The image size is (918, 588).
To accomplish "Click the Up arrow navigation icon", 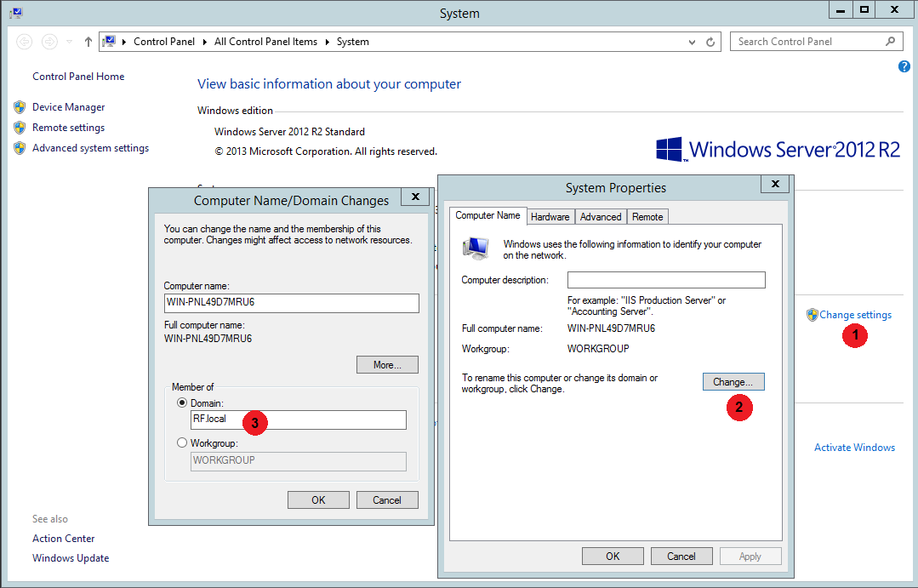I will click(x=88, y=42).
